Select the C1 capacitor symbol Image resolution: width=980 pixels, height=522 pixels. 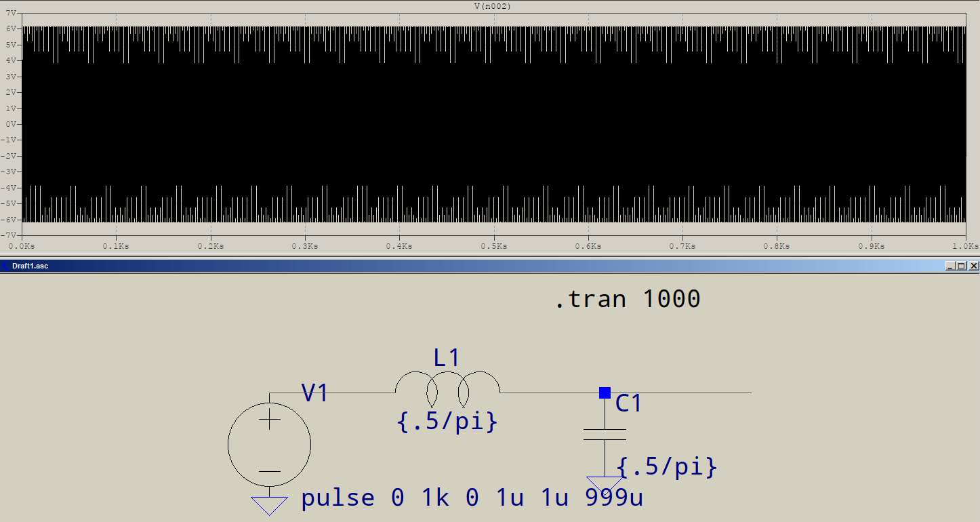click(x=604, y=434)
